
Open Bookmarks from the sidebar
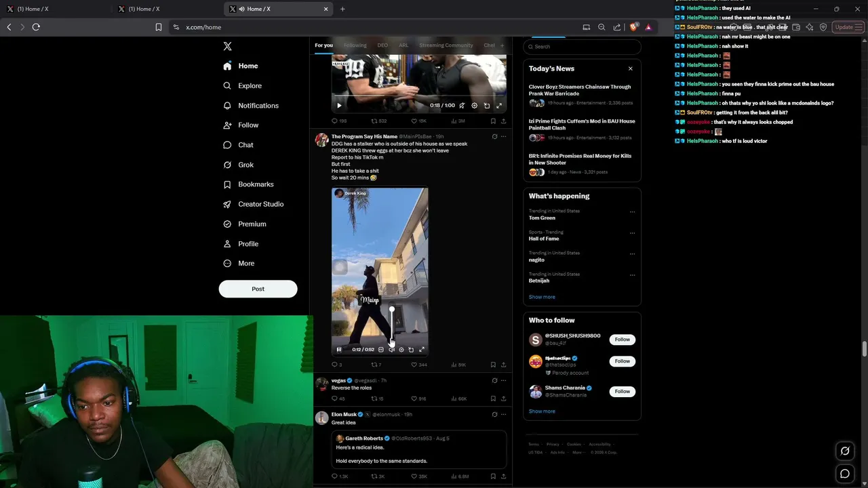248,184
